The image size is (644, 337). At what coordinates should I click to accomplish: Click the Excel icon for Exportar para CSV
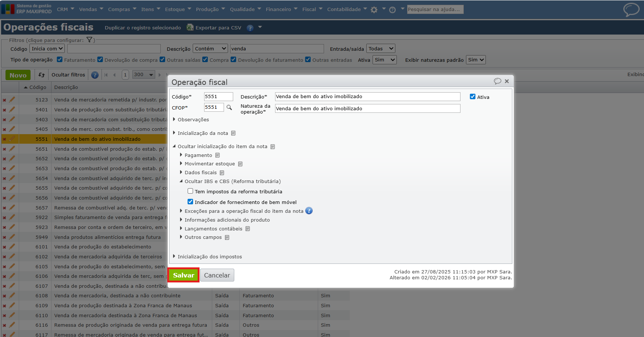pyautogui.click(x=190, y=27)
